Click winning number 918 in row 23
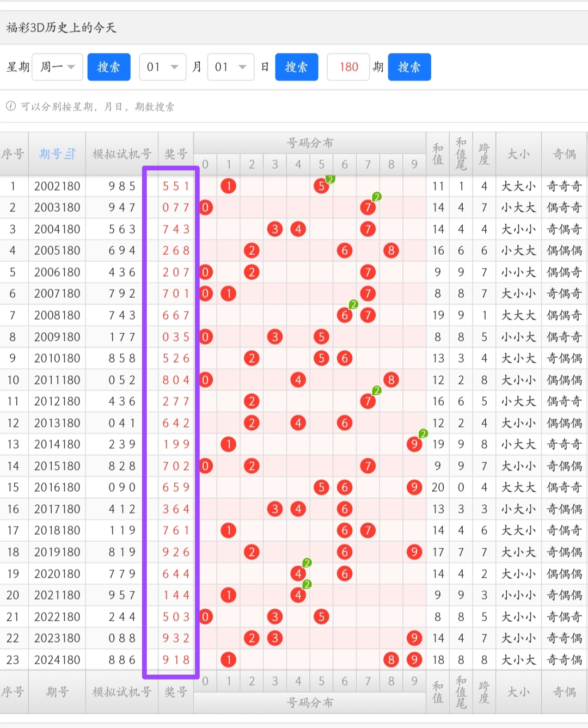This screenshot has height=728, width=588. (x=176, y=660)
